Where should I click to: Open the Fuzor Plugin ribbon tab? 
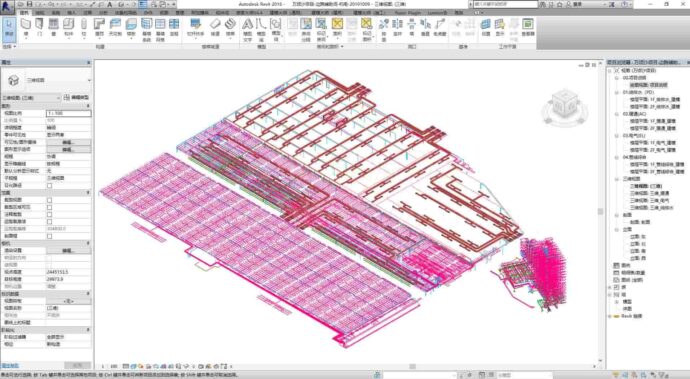point(407,13)
